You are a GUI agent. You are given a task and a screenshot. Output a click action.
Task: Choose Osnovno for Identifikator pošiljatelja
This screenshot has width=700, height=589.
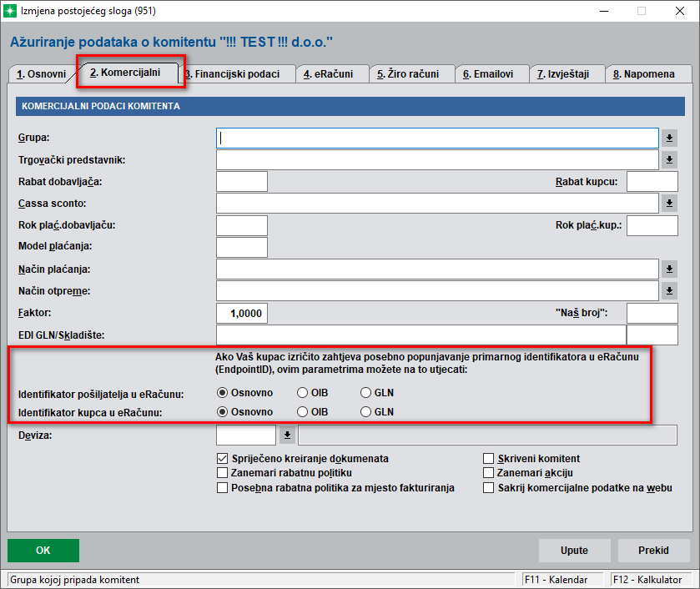click(x=223, y=393)
